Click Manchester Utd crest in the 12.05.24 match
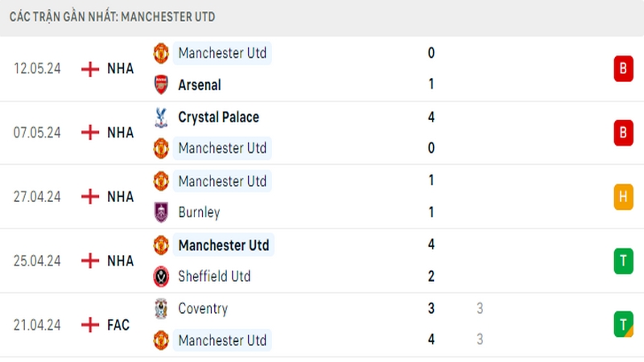This screenshot has width=644, height=362. tap(161, 53)
